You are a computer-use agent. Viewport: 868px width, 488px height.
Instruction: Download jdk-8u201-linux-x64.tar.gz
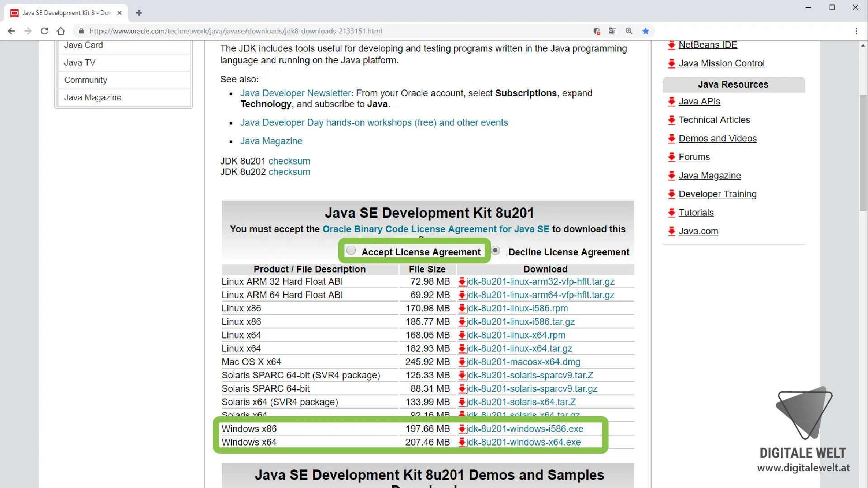point(519,348)
